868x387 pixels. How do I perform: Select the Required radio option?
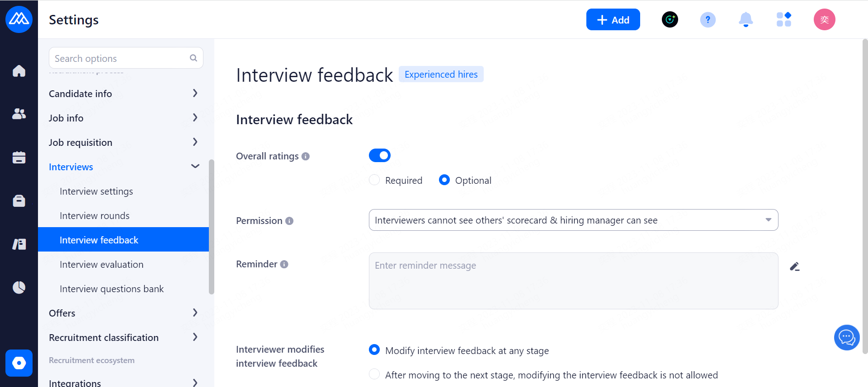click(374, 180)
